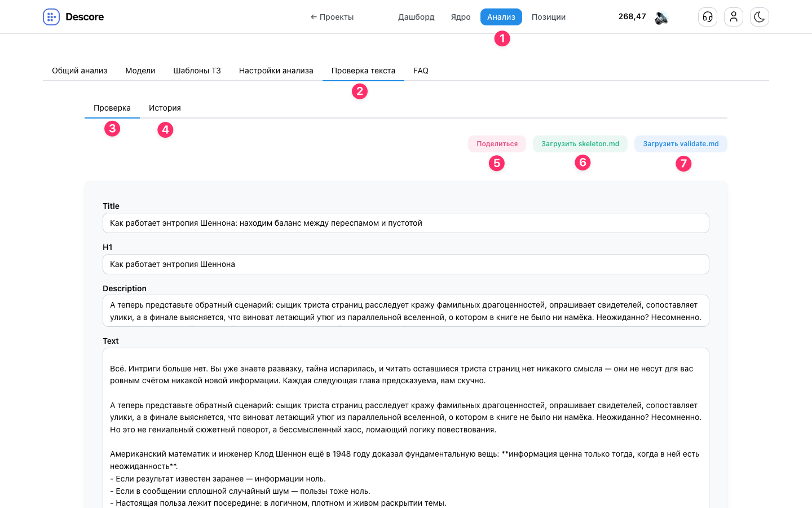Open the Ядро section

[x=461, y=17]
